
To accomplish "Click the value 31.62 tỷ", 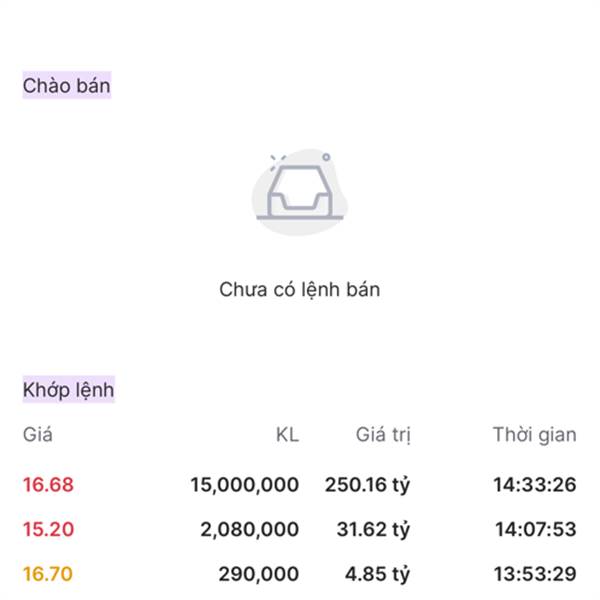I will click(x=373, y=529).
